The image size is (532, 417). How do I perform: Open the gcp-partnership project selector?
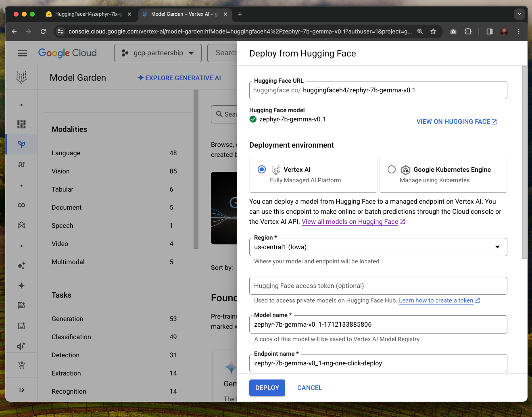(x=158, y=53)
